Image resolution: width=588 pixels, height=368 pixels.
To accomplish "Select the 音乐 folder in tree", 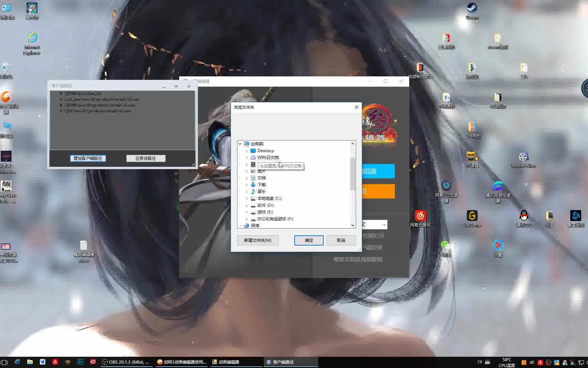I will coord(261,192).
